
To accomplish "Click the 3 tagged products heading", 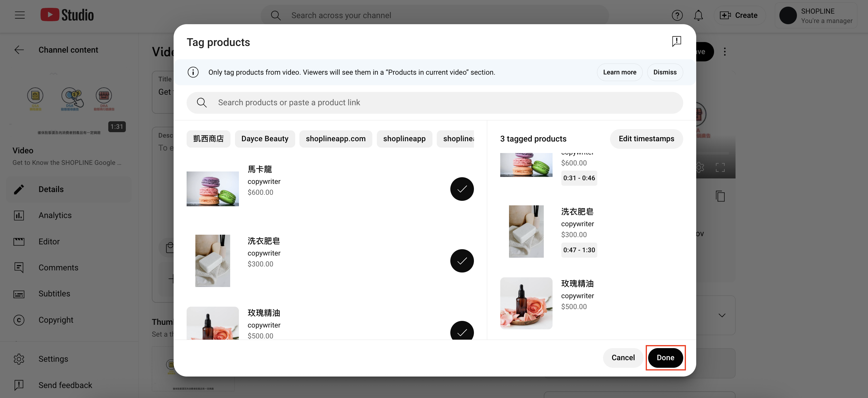I will click(x=533, y=139).
